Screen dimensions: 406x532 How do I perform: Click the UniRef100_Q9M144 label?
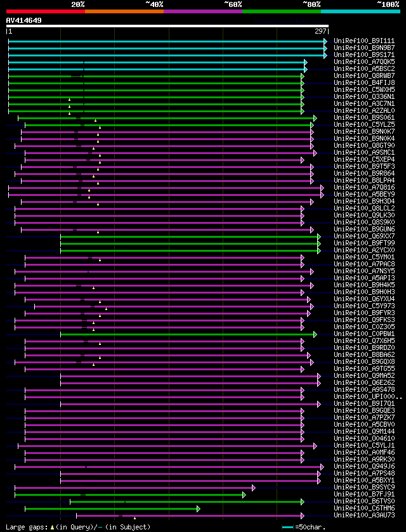coord(364,432)
